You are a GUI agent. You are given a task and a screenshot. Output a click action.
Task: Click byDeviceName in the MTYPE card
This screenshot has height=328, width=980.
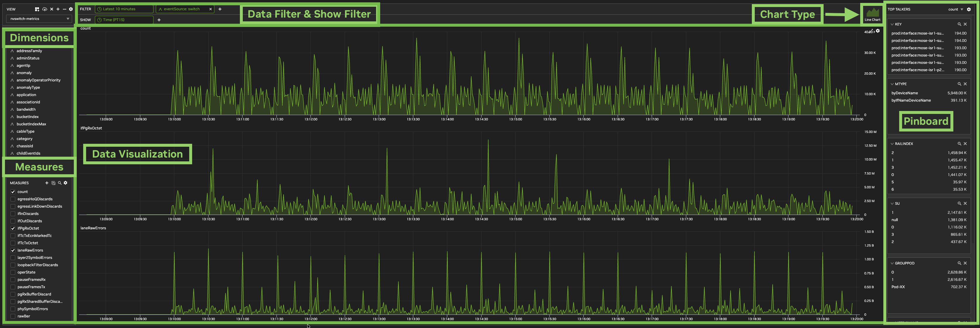(x=905, y=93)
